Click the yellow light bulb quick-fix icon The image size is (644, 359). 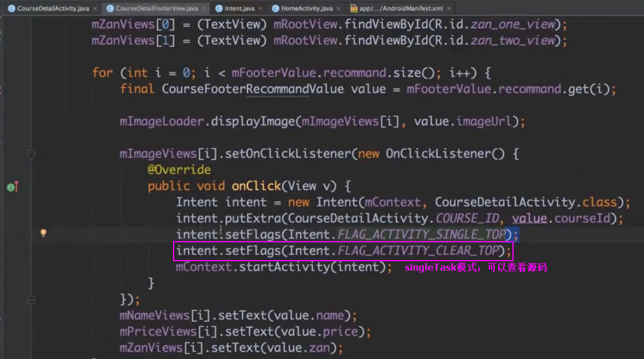coord(43,233)
